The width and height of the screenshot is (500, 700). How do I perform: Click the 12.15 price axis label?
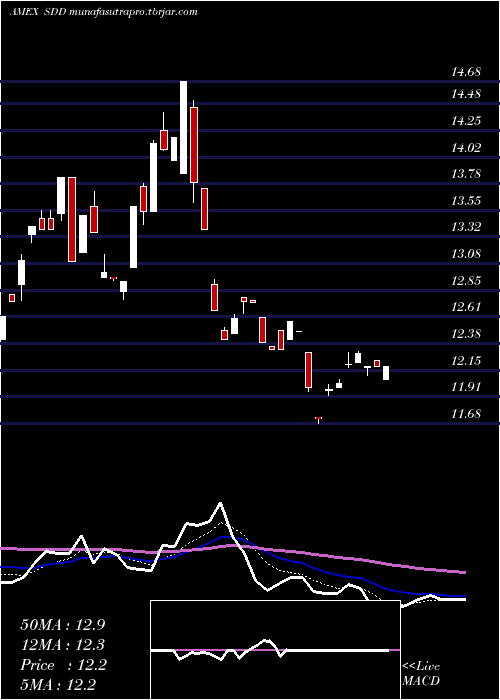(x=466, y=360)
